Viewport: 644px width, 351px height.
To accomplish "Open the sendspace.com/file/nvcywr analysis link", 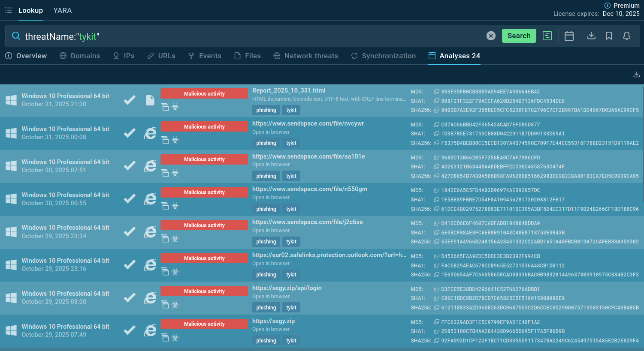I will [308, 123].
